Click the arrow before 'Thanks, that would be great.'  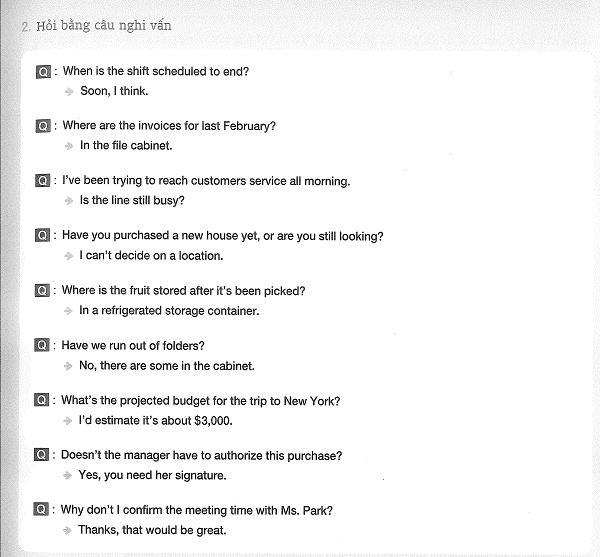(x=67, y=530)
